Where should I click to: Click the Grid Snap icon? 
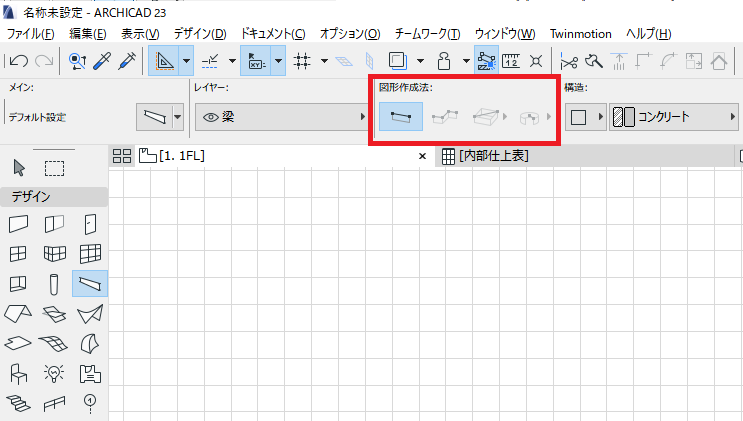[x=302, y=61]
